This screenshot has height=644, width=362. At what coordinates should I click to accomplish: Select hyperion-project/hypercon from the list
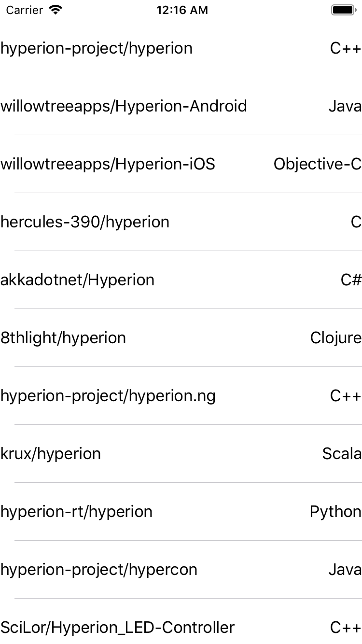(98, 569)
